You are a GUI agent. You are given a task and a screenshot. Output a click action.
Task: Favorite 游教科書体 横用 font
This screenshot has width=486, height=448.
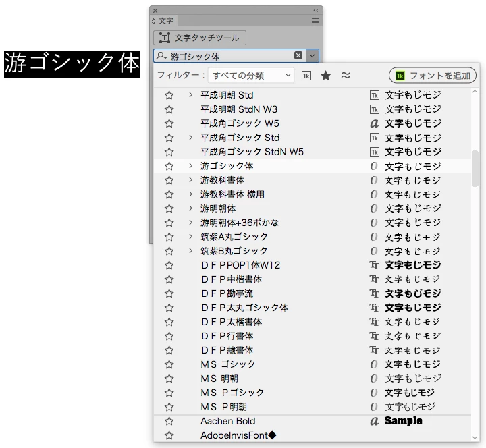(169, 194)
